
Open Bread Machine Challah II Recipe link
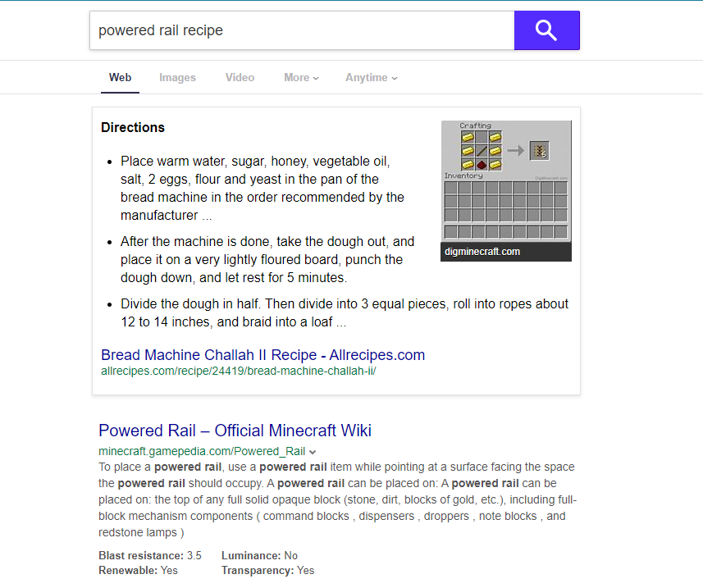click(262, 355)
